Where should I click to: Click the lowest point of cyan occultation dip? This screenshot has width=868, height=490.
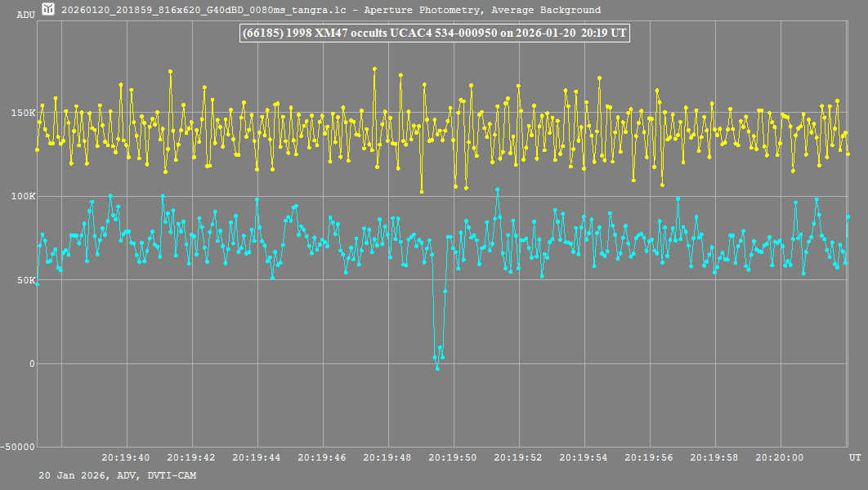(x=437, y=368)
